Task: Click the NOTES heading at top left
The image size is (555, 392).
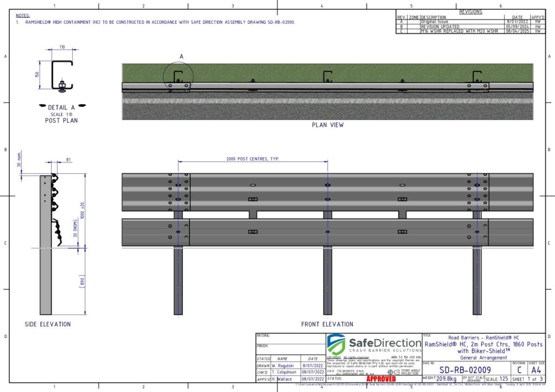Action: (x=23, y=16)
